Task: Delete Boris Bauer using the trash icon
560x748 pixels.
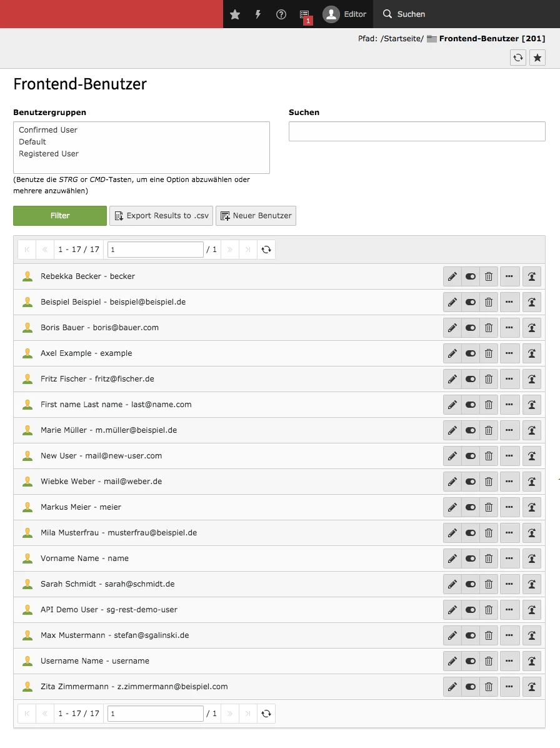Action: click(489, 327)
